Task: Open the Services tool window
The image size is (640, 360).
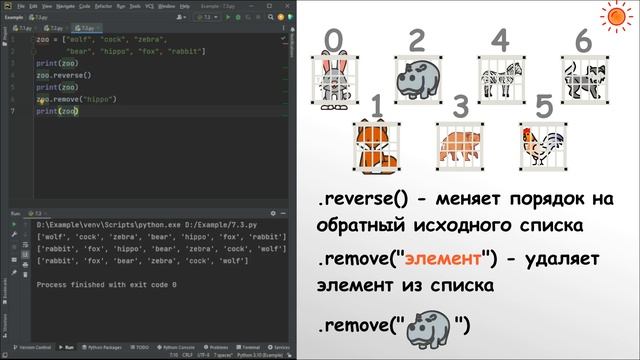Action: (x=279, y=347)
